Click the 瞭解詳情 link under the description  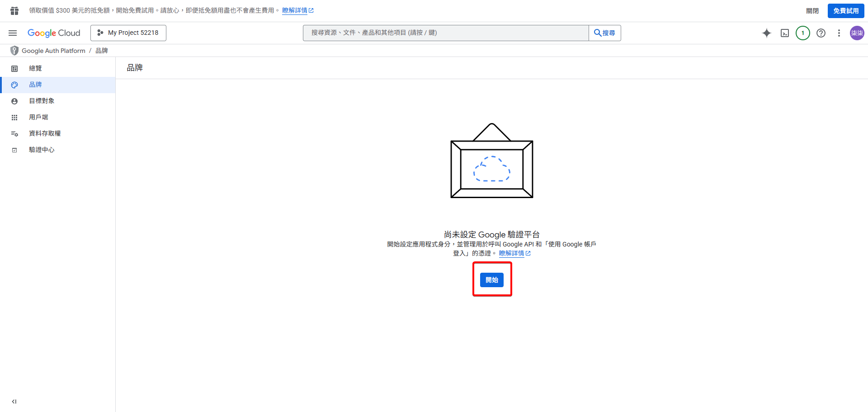click(x=512, y=253)
